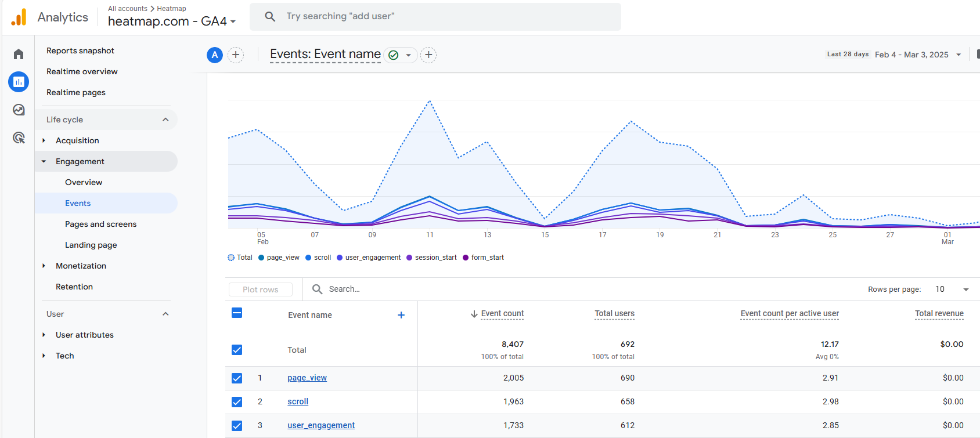Click the page_view legend color dot

pyautogui.click(x=261, y=258)
